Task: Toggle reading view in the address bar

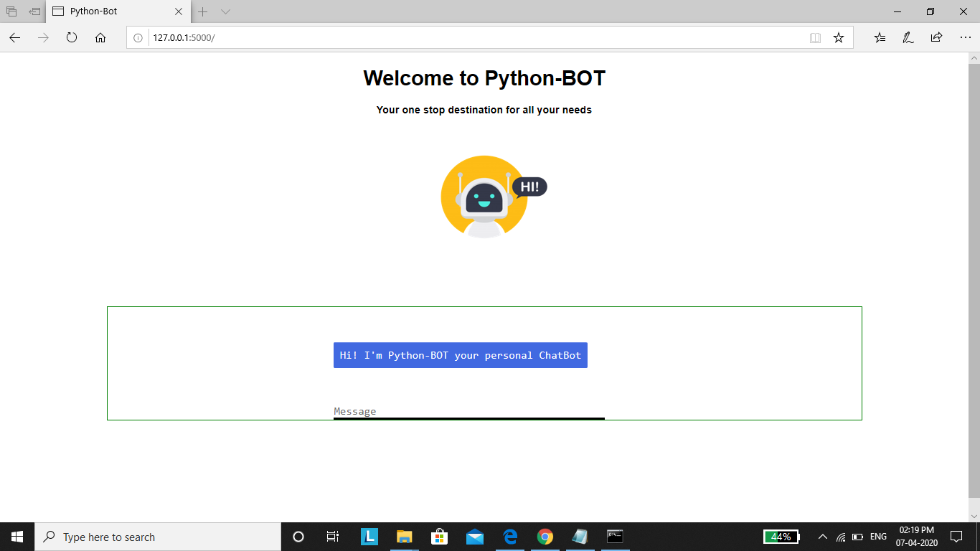Action: [816, 37]
